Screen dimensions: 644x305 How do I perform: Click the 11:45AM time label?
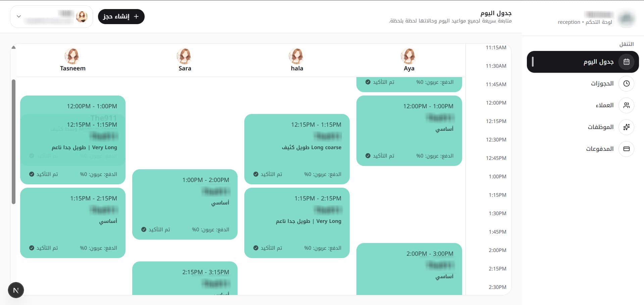496,84
